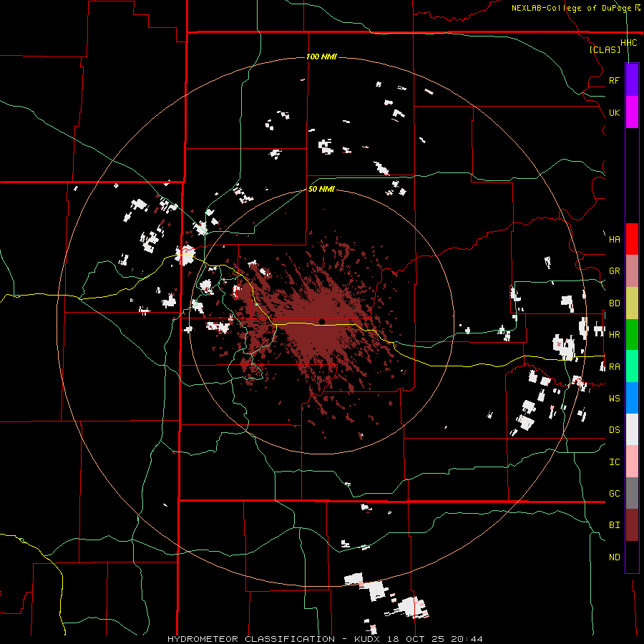Click the KUDX radar site identifier
The width and height of the screenshot is (644, 644).
pyautogui.click(x=368, y=639)
